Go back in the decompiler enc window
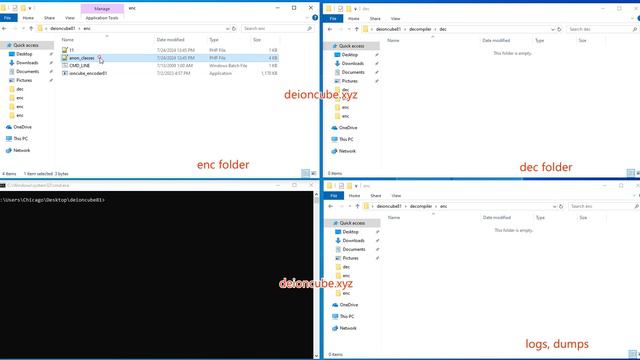The image size is (640, 360). [x=331, y=207]
